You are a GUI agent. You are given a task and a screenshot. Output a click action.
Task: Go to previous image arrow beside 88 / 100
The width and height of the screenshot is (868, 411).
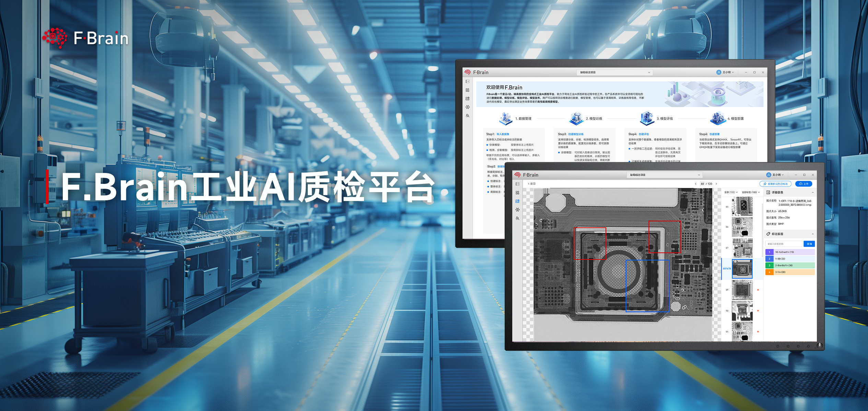(695, 184)
